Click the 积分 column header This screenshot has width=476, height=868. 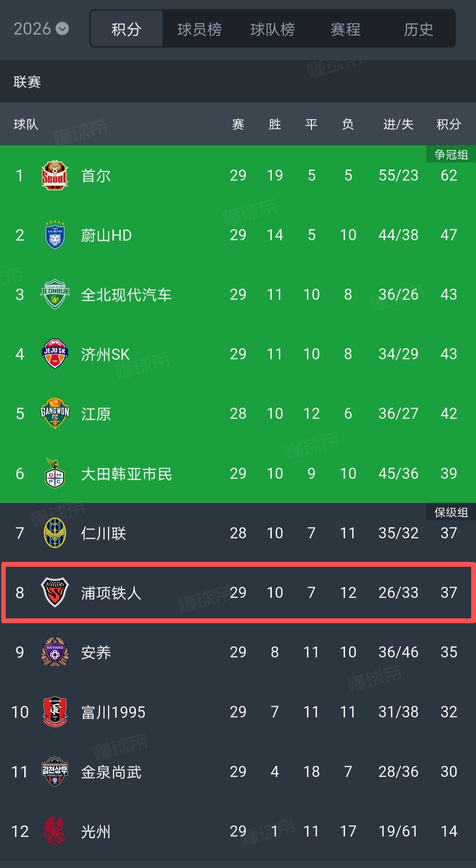[449, 124]
